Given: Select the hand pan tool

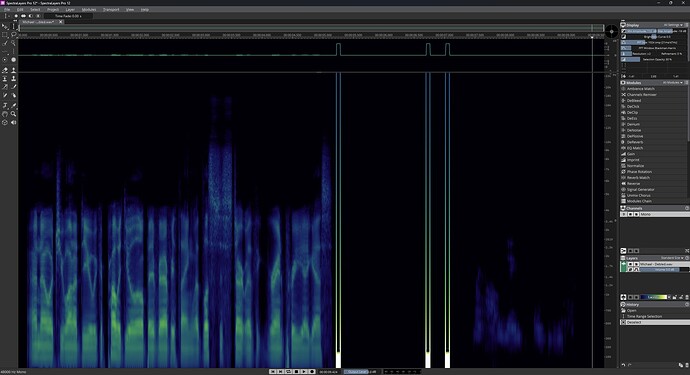Looking at the screenshot, I should click(x=5, y=114).
